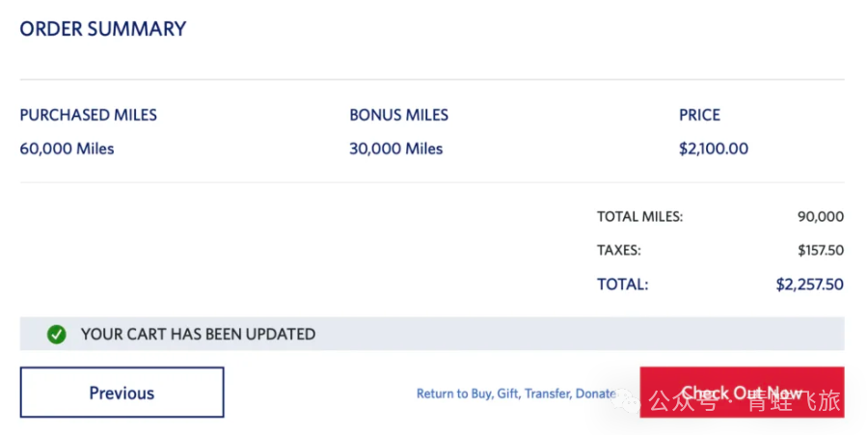
Task: Click the PRICE column label
Action: [699, 115]
